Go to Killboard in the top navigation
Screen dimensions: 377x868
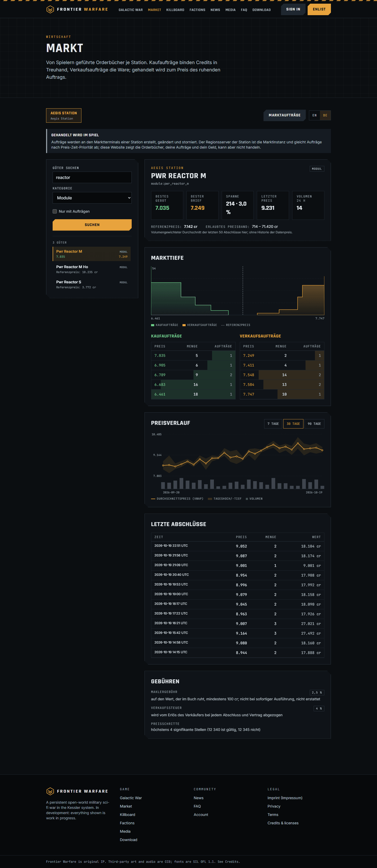pos(175,10)
